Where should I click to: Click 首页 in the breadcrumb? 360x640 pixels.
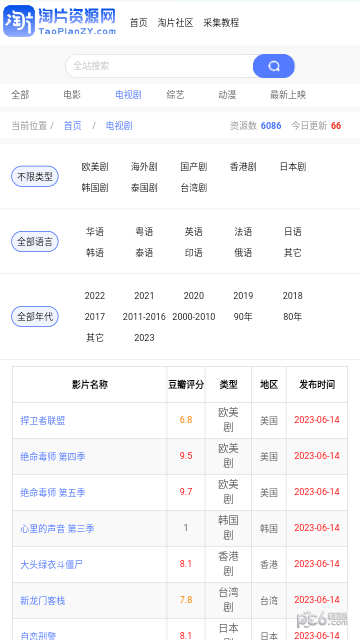point(73,126)
